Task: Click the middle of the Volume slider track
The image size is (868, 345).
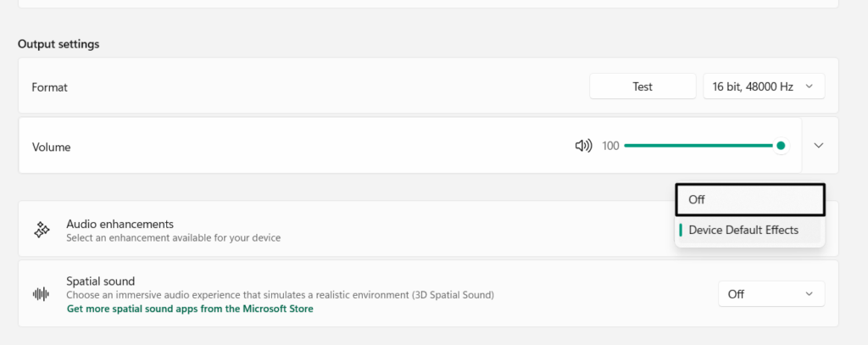Action: 702,146
